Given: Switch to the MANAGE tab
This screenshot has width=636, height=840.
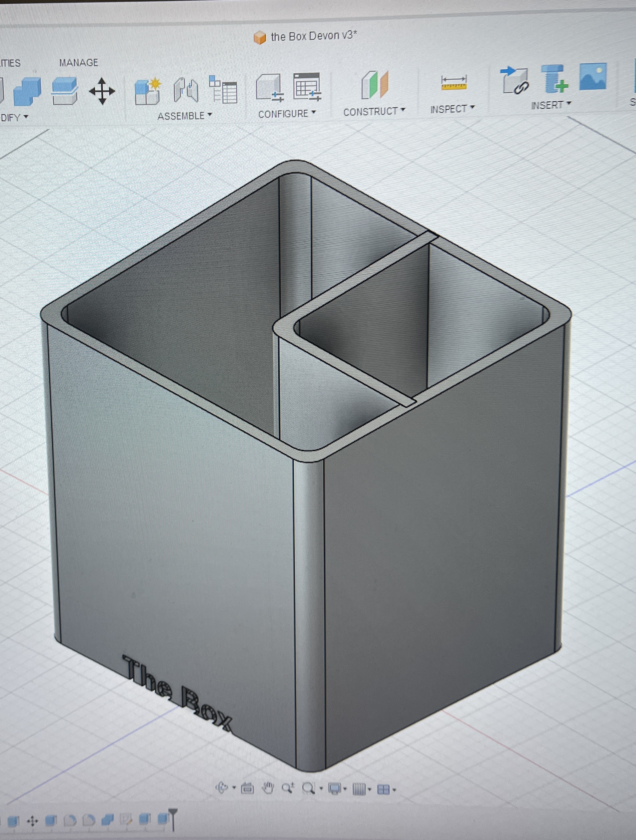Looking at the screenshot, I should (x=79, y=62).
